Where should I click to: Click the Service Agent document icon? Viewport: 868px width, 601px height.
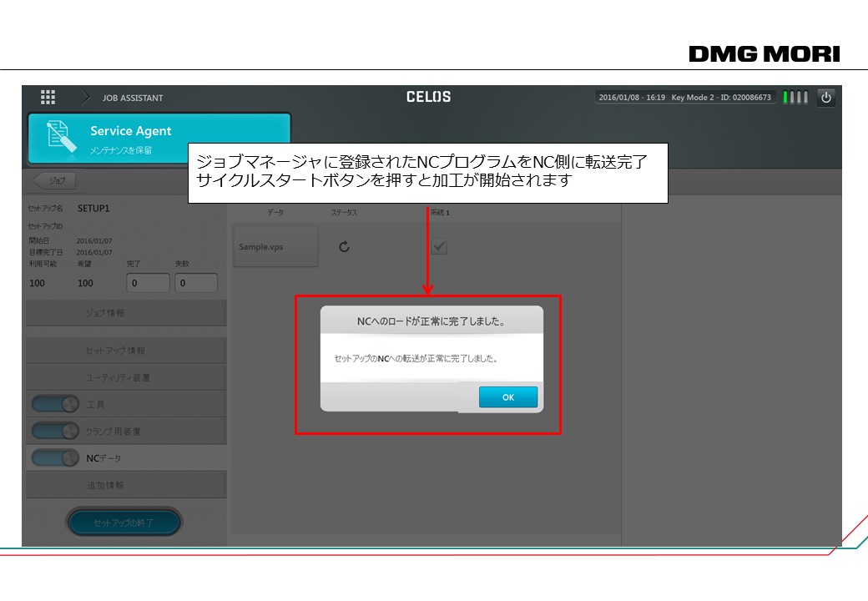tap(61, 136)
